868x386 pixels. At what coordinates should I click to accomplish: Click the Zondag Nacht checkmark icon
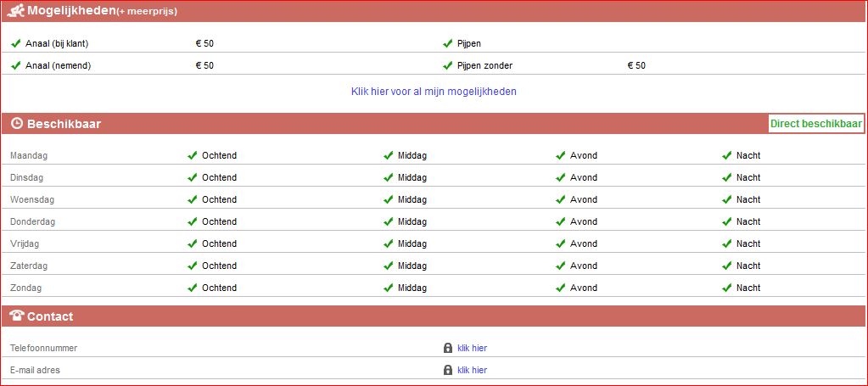tap(727, 288)
